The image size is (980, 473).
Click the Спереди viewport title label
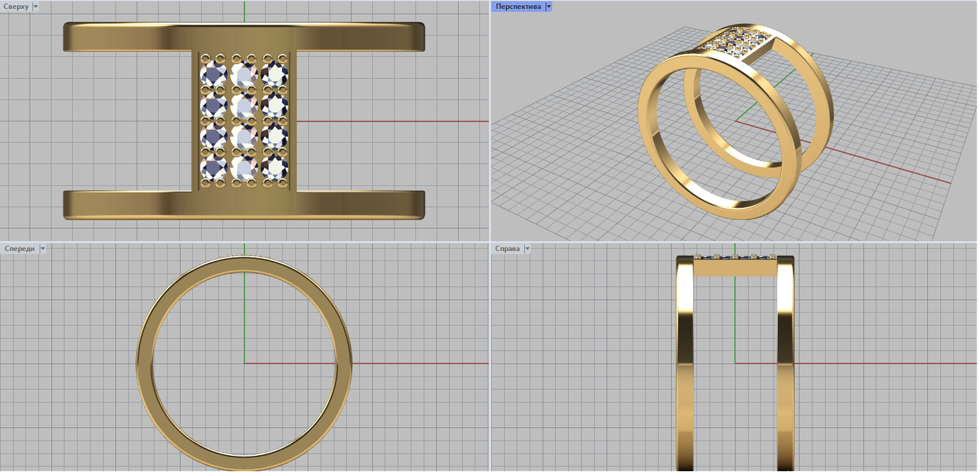20,249
